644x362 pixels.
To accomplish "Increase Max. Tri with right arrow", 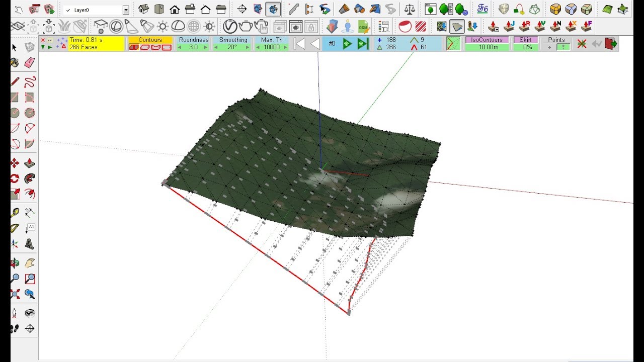I will [285, 47].
